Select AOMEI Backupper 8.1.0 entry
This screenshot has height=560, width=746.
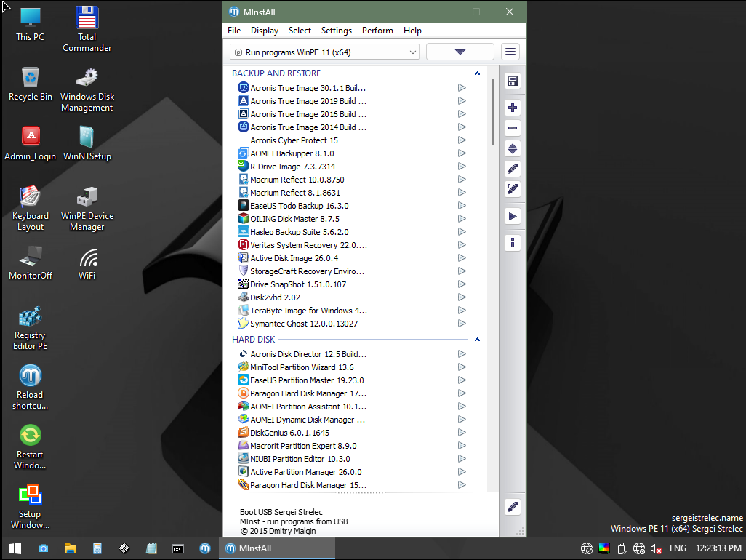point(292,153)
